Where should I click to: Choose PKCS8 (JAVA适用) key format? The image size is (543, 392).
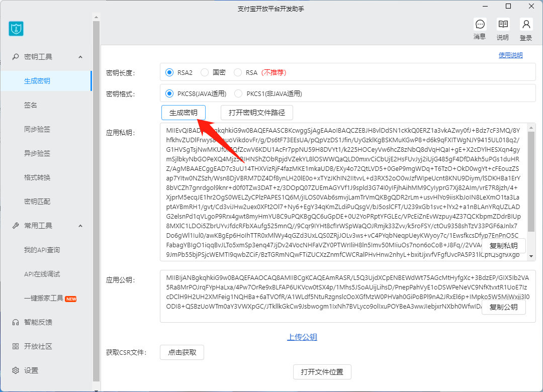pos(169,93)
